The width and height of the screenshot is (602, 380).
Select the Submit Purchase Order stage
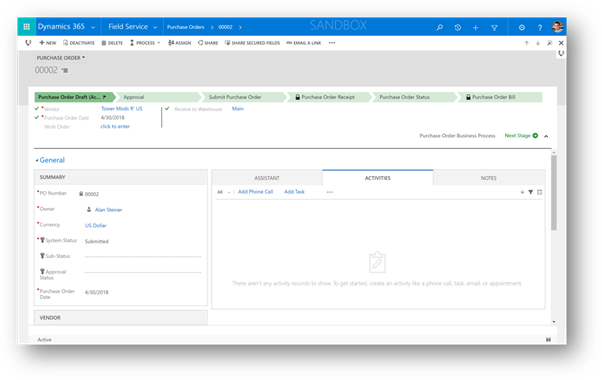(x=243, y=97)
